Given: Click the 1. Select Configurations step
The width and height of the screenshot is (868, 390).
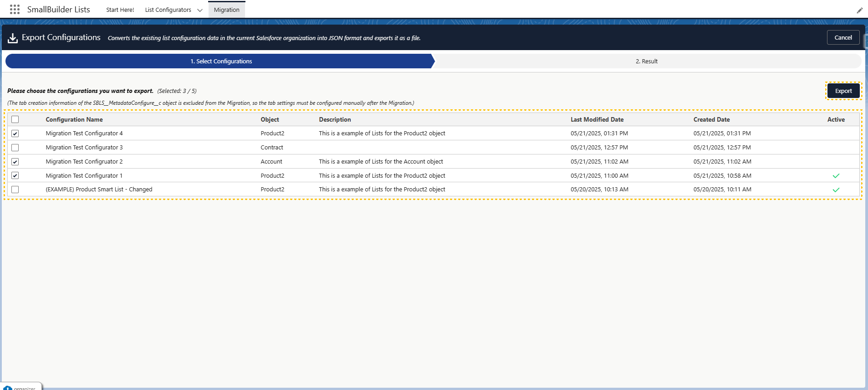Looking at the screenshot, I should 221,61.
